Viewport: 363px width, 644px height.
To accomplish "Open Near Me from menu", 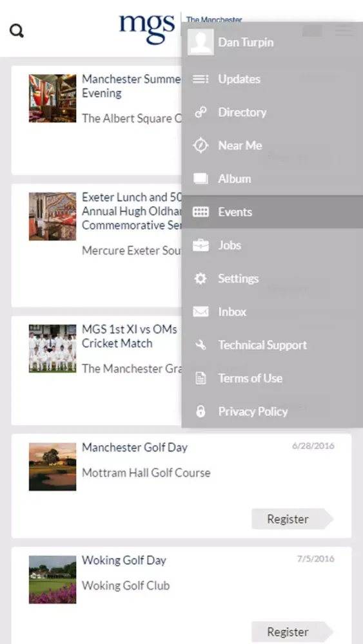I will pyautogui.click(x=272, y=146).
